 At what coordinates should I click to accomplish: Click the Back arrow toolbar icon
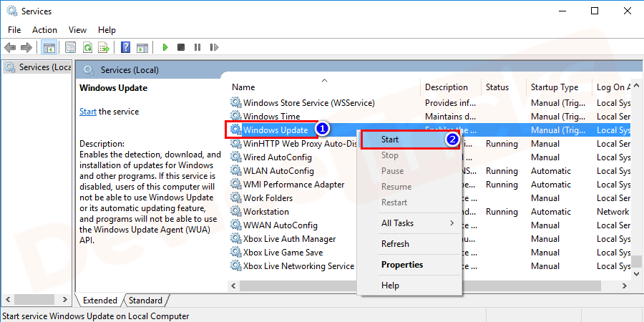tap(10, 48)
